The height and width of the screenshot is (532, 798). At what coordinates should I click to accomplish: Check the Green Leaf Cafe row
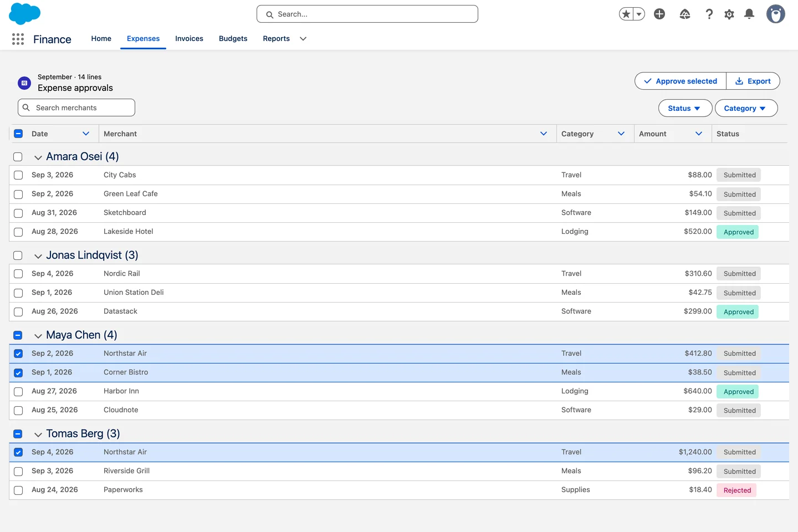[18, 195]
